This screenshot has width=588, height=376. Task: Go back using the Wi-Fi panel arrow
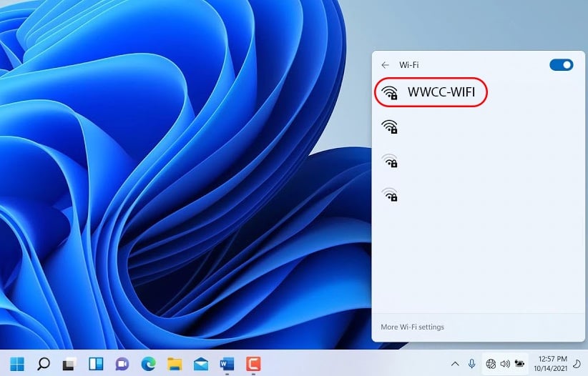(385, 65)
